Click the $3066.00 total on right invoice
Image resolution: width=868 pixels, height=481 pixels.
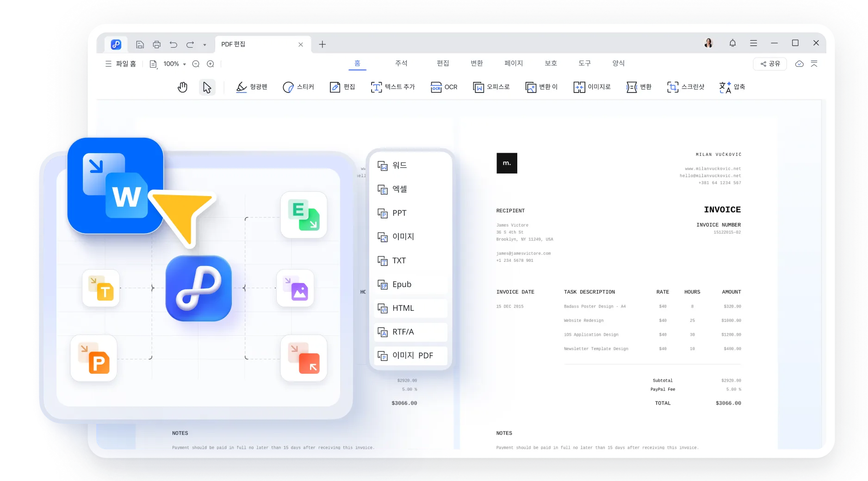pos(728,403)
